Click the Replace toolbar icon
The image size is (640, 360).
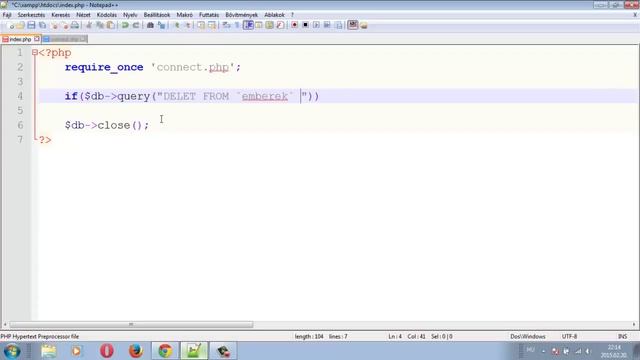(162, 25)
